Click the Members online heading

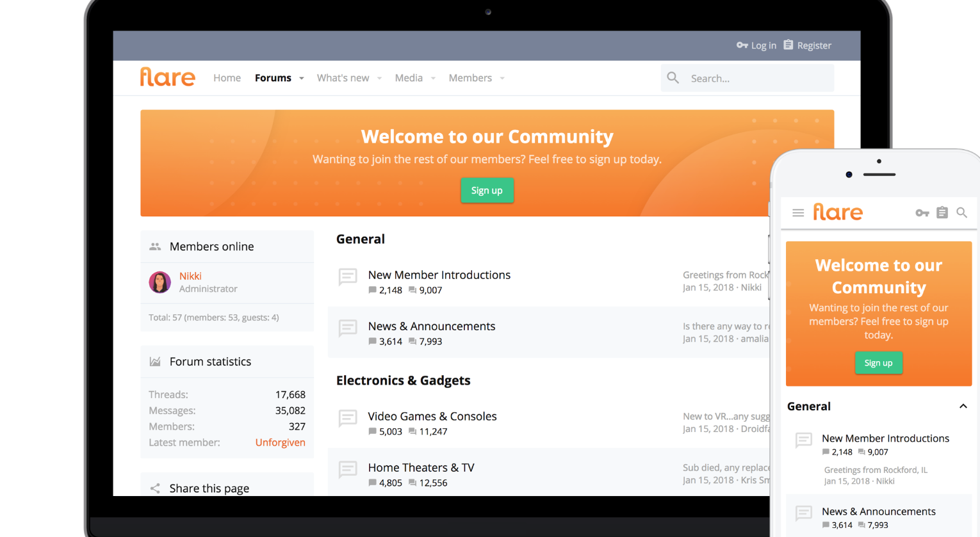click(x=211, y=246)
